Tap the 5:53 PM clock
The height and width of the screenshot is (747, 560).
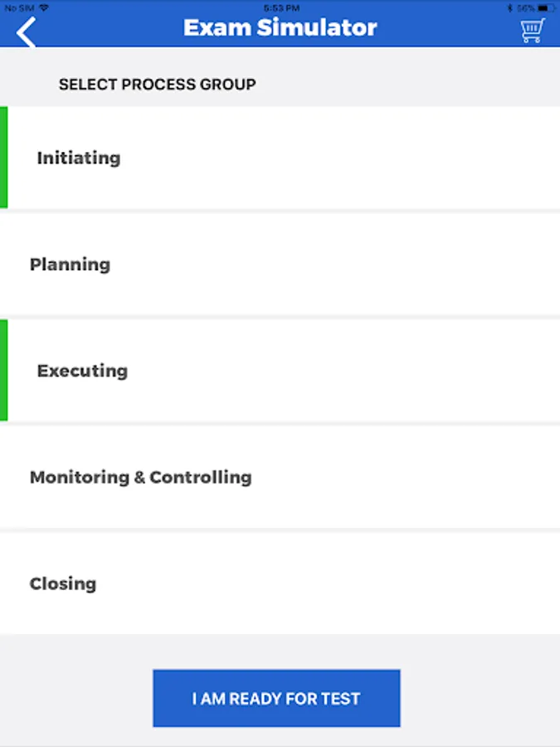280,7
